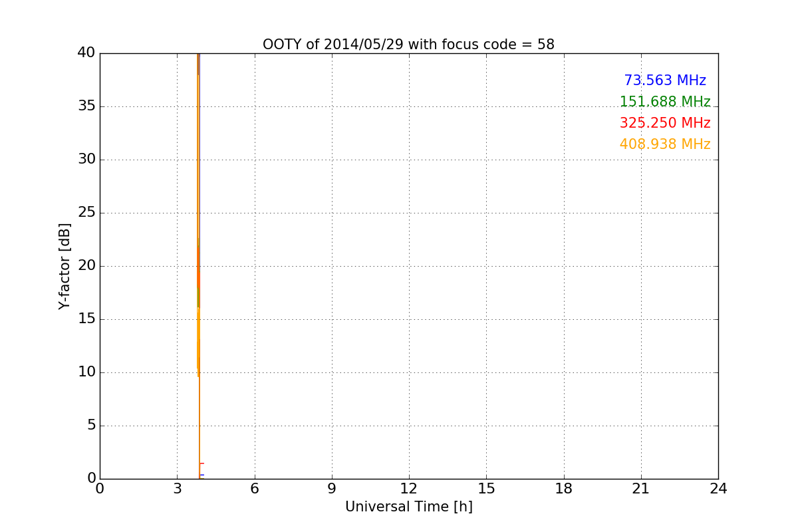Viewport: 798px width, 532px height.
Task: Select the 408.938 MHz legend label
Action: pos(665,144)
